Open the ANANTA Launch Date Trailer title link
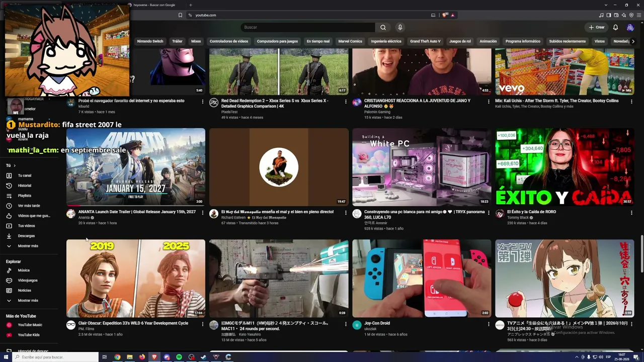Image resolution: width=644 pixels, height=362 pixels. coord(137,212)
